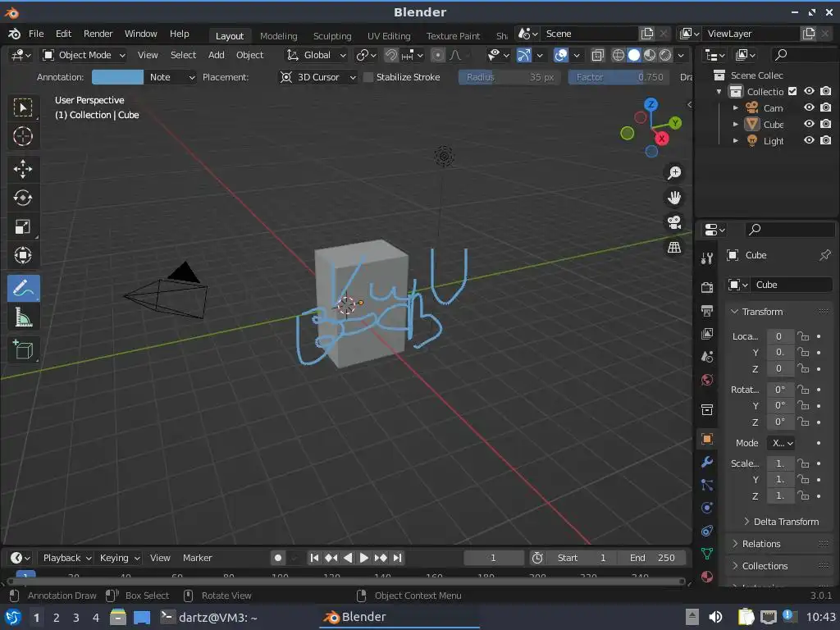Open the Material properties tab
Viewport: 840px width, 630px height.
[707, 577]
